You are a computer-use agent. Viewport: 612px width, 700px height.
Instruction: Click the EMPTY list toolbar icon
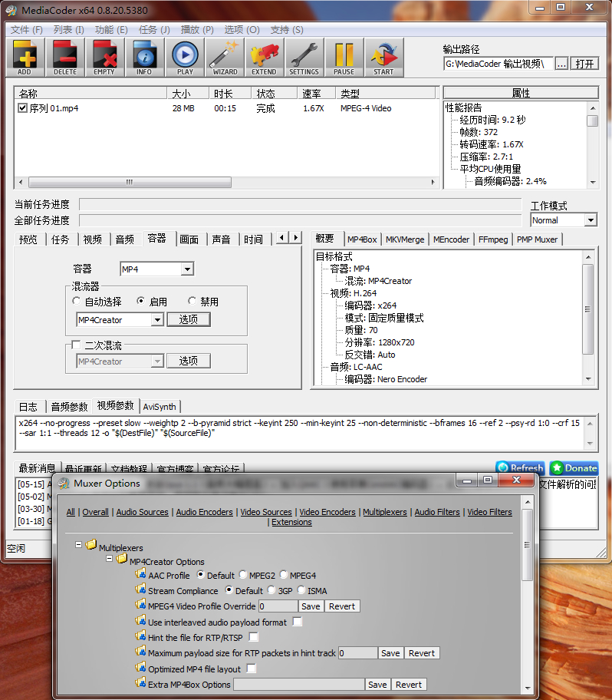[104, 58]
